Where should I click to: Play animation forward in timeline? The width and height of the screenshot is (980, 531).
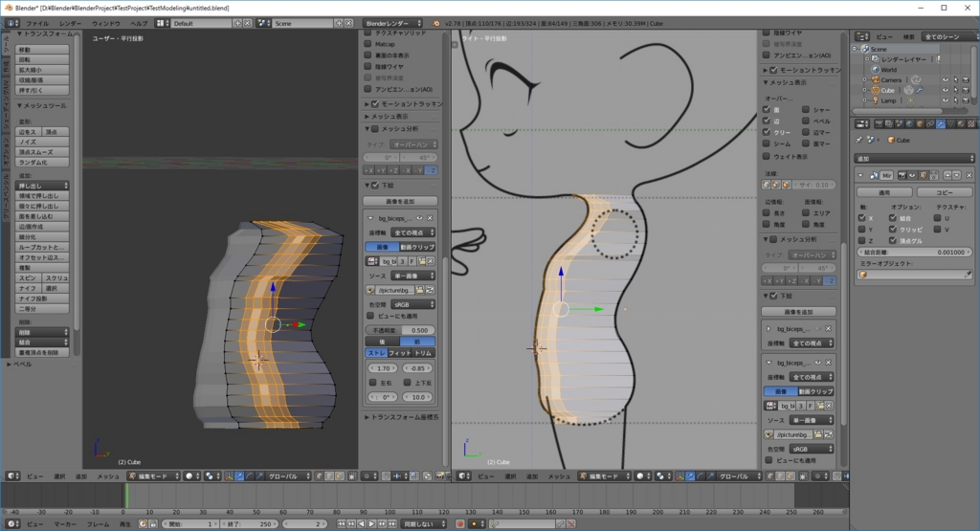(x=372, y=523)
